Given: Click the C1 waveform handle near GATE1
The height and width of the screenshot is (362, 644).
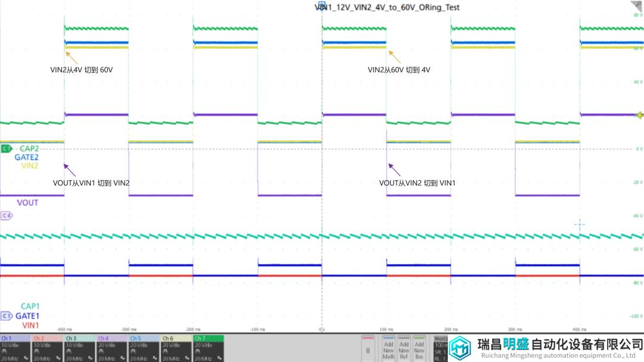Looking at the screenshot, I should [x=7, y=316].
